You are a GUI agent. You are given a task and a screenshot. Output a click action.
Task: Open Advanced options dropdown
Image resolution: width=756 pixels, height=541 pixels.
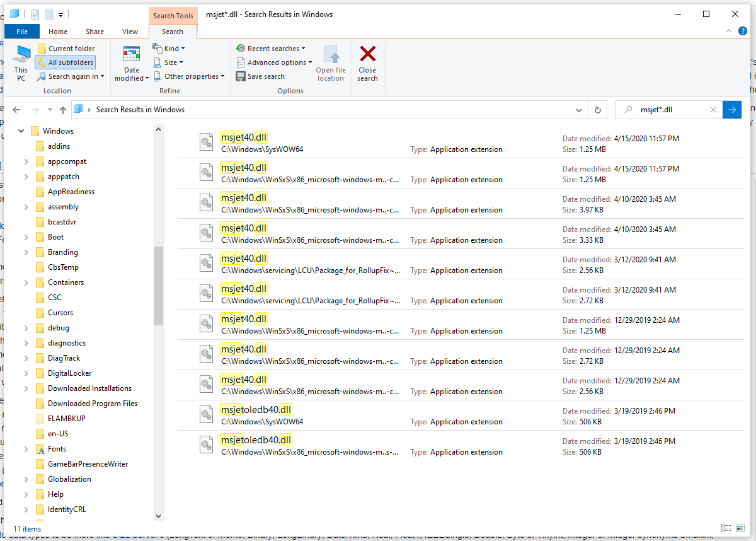[275, 62]
